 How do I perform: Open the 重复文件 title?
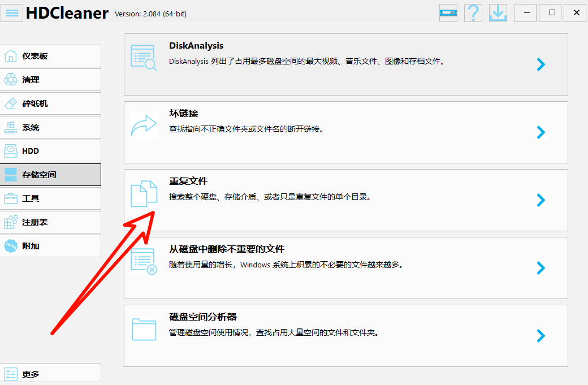click(188, 181)
